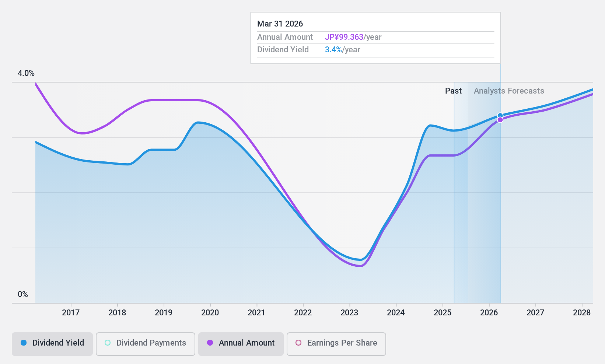
Task: Click the 2019 x-axis label
Action: (x=164, y=313)
